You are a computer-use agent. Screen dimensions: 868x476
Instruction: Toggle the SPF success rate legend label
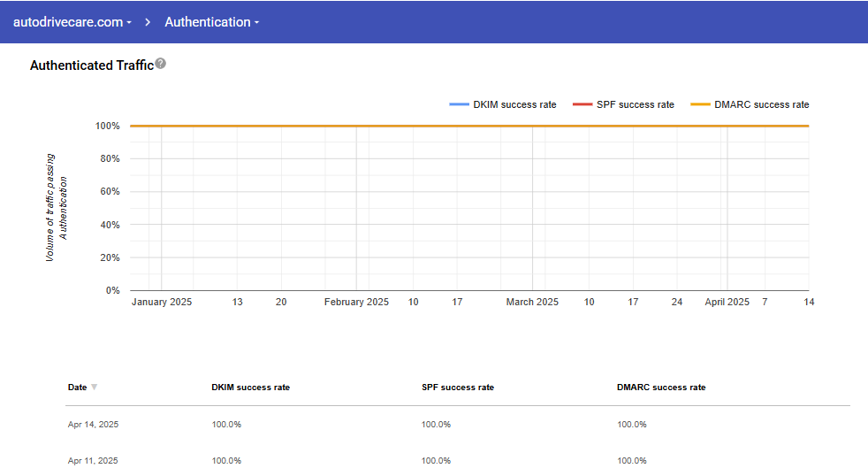(x=635, y=104)
